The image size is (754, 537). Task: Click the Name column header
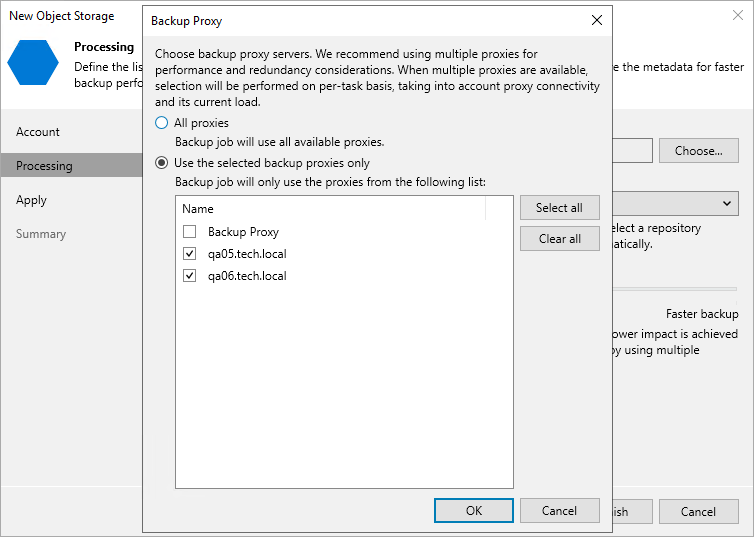(x=333, y=209)
